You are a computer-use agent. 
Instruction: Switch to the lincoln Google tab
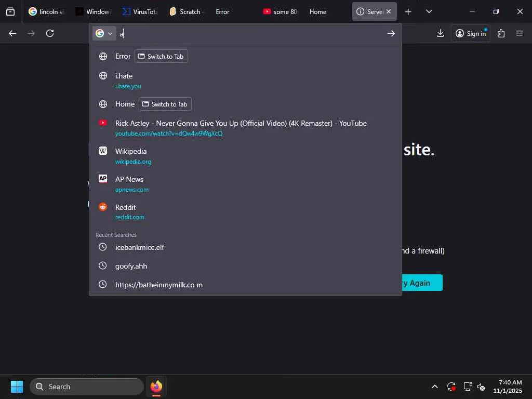click(x=46, y=12)
